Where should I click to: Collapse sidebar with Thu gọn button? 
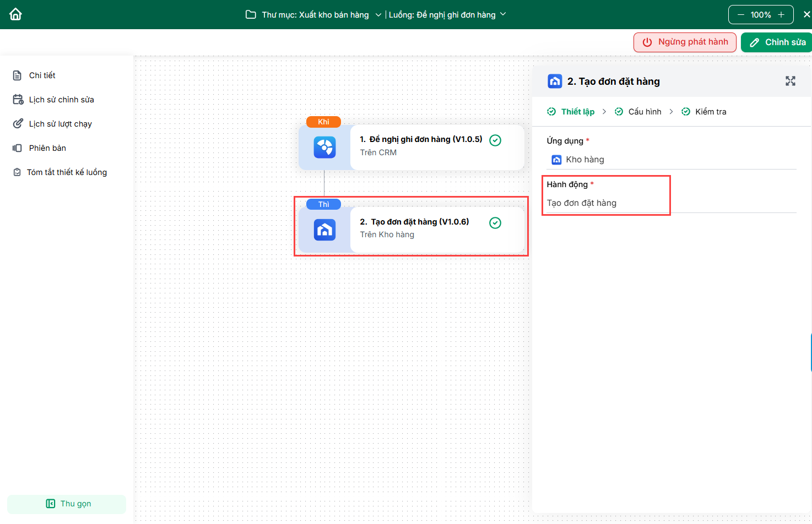pos(67,504)
